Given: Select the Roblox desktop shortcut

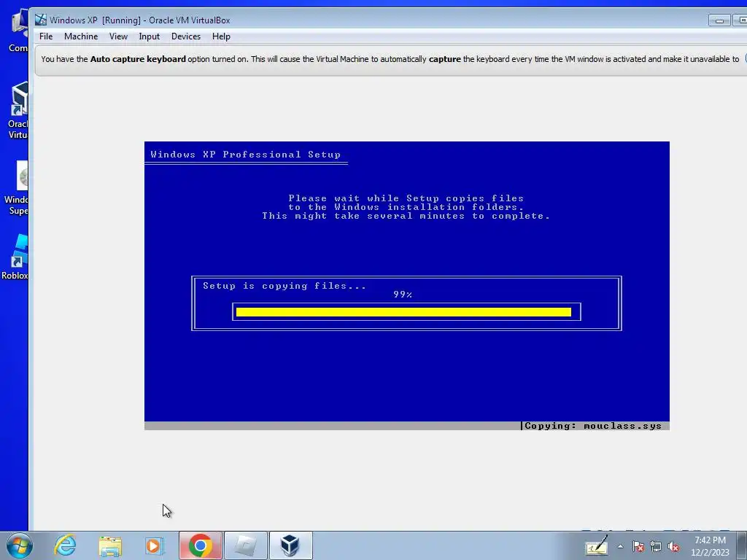Looking at the screenshot, I should coord(15,257).
